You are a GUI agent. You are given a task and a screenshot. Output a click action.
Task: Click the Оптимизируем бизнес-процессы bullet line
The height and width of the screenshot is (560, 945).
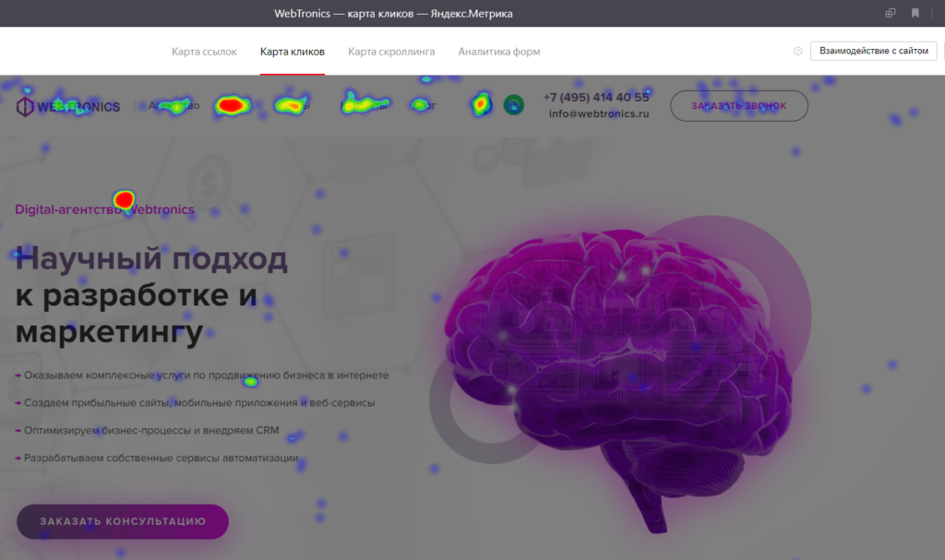pos(150,431)
